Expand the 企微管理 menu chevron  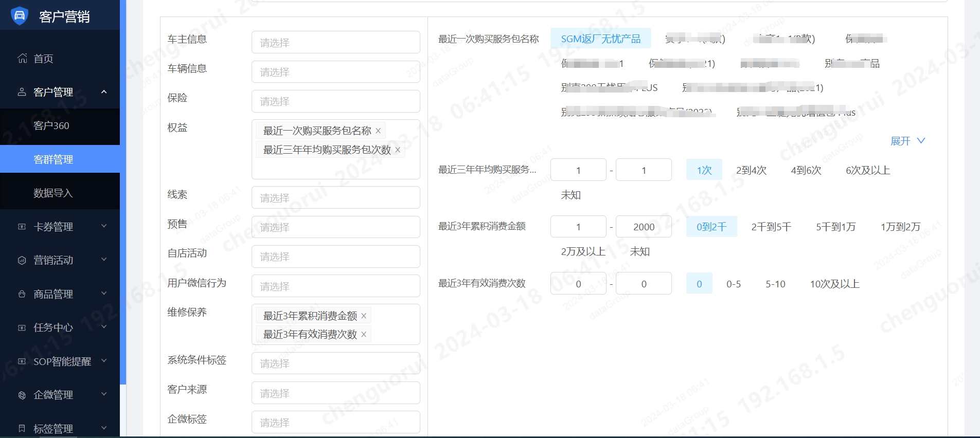104,394
